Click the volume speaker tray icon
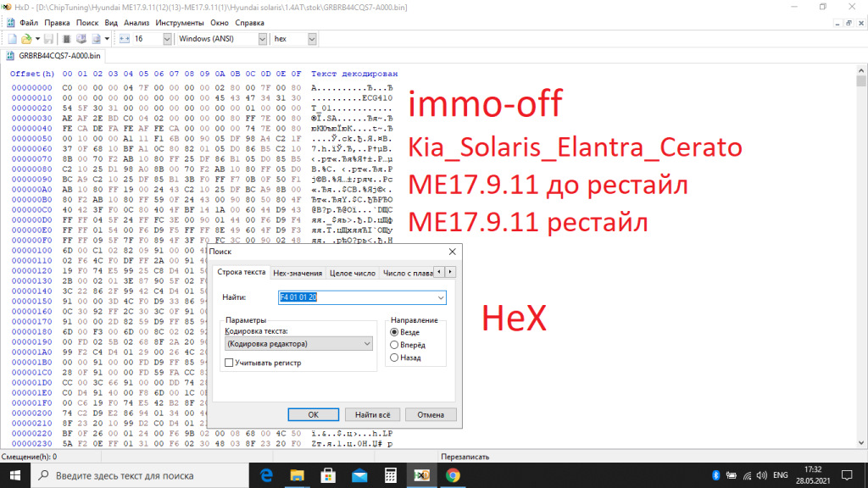Image resolution: width=868 pixels, height=488 pixels. click(x=762, y=475)
